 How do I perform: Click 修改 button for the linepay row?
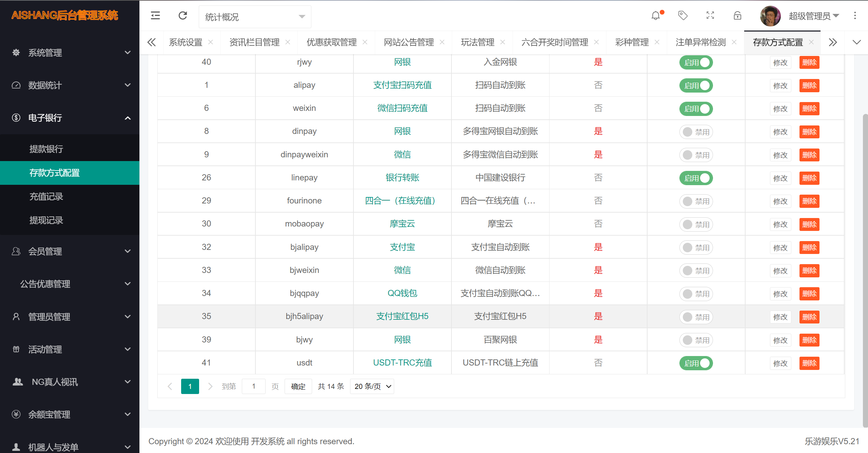pos(780,178)
